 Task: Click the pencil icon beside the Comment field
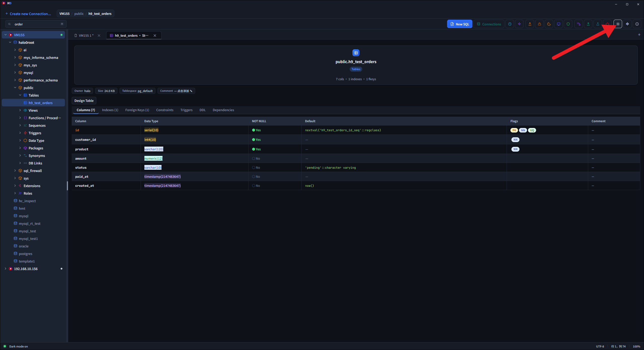[191, 91]
